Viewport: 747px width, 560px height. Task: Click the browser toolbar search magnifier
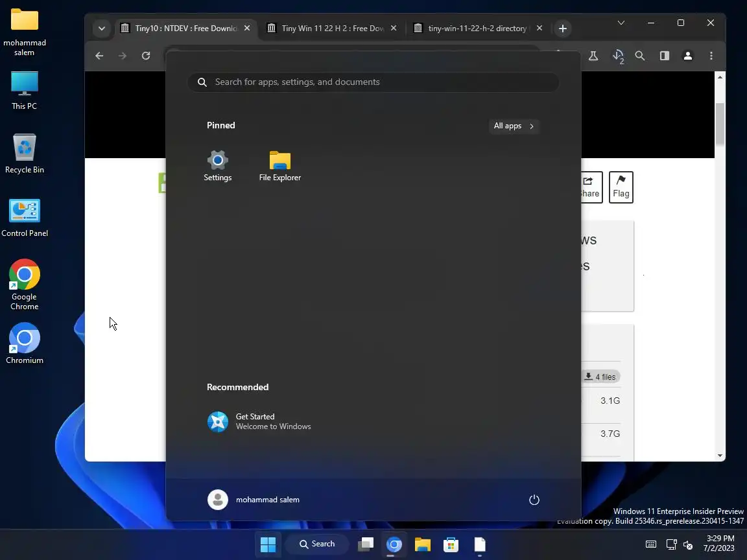[640, 56]
